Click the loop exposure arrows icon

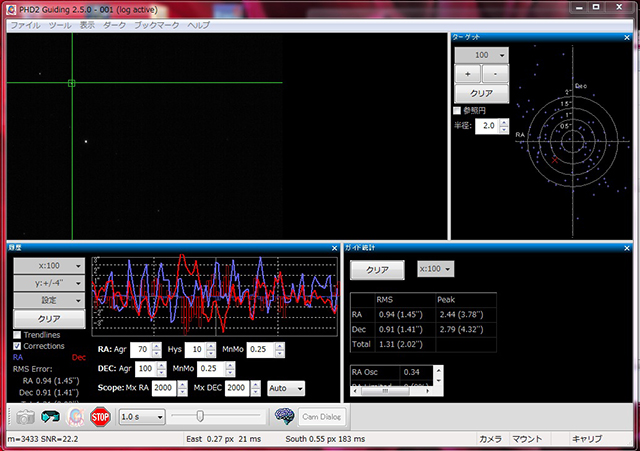point(50,417)
